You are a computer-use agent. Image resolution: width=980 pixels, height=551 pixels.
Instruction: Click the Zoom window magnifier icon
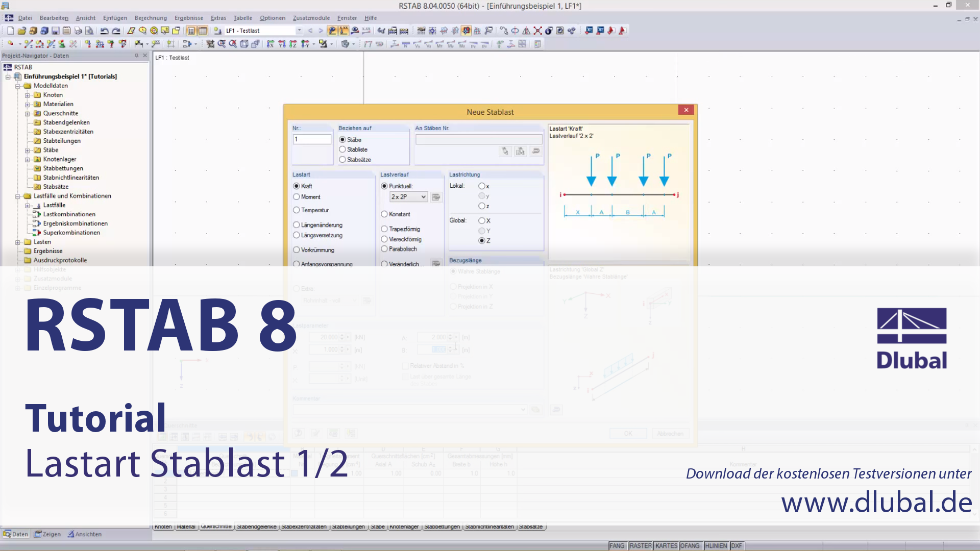[x=222, y=44]
